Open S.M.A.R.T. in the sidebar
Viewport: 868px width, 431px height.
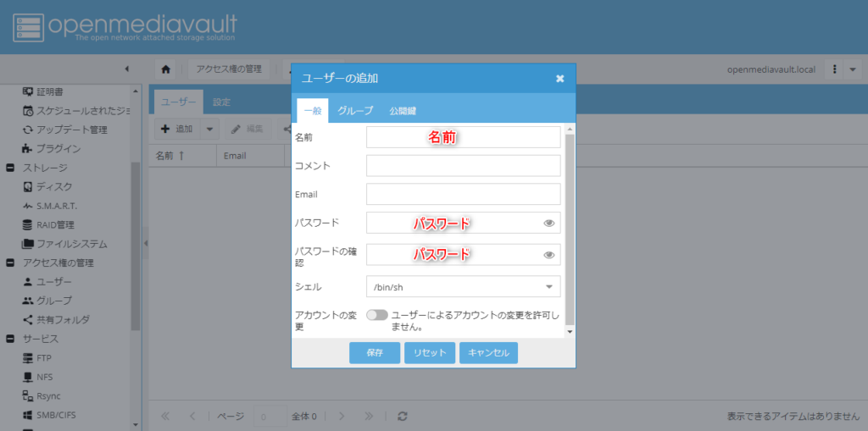(x=56, y=206)
